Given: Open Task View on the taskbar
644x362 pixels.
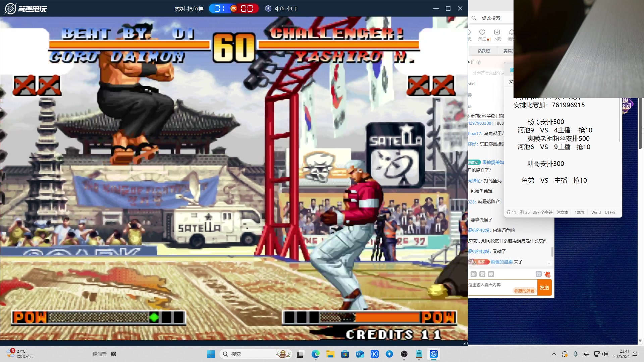Looking at the screenshot, I should point(300,354).
